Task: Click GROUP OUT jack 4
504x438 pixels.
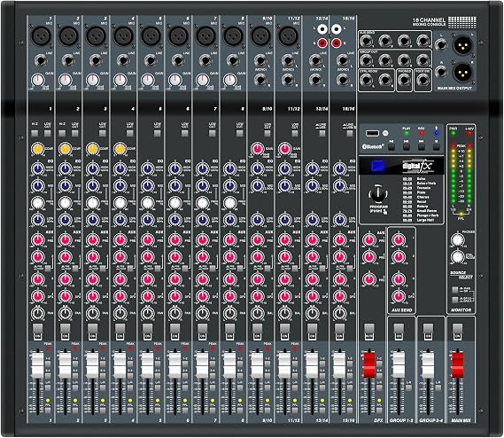Action: pos(423,60)
